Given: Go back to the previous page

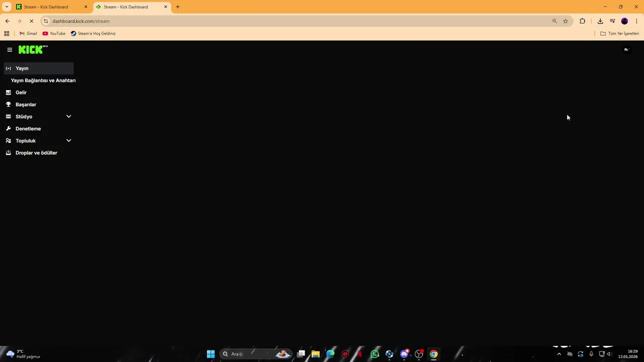Looking at the screenshot, I should point(7,21).
